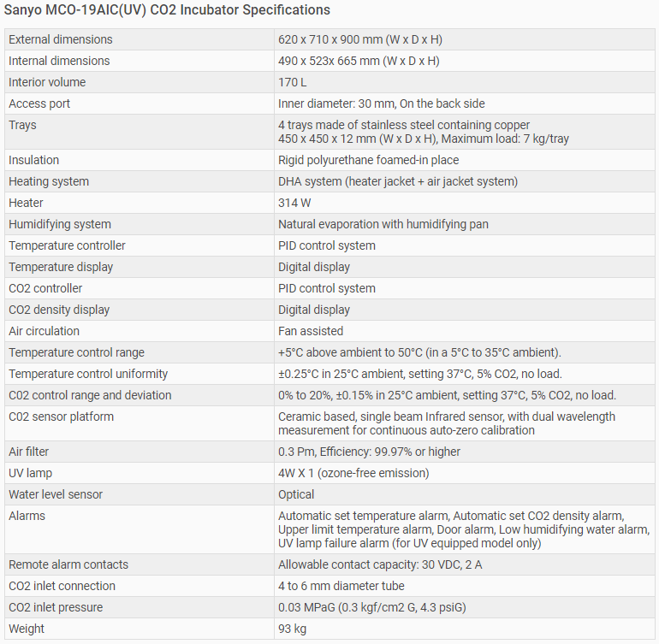Select the Access port label cell
The image size is (659, 644).
click(x=39, y=103)
